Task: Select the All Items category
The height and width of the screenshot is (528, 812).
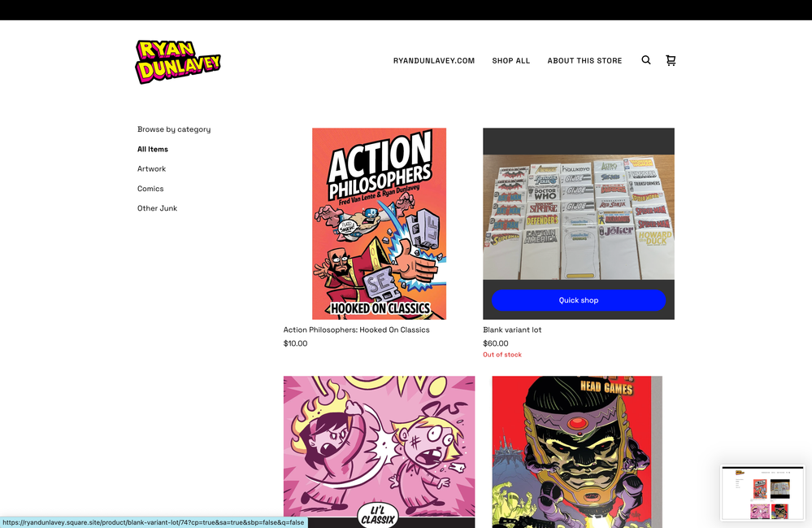Action: pyautogui.click(x=153, y=150)
